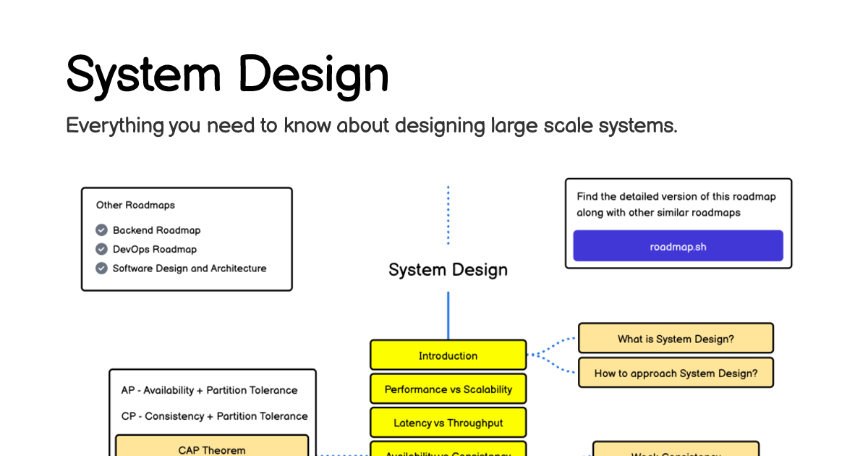
Task: Click the central System Design title label
Action: pyautogui.click(x=448, y=269)
